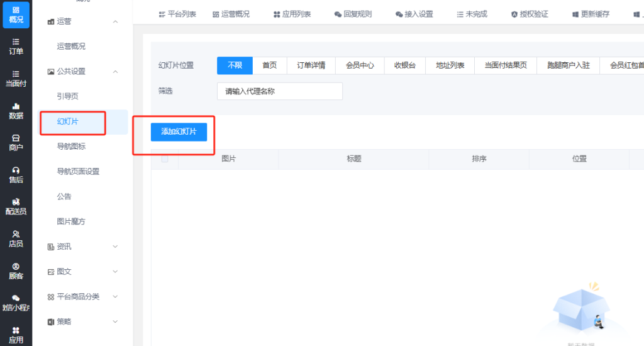The height and width of the screenshot is (346, 644).
Task: Open the 配送员 delivery staff icon
Action: (16, 206)
